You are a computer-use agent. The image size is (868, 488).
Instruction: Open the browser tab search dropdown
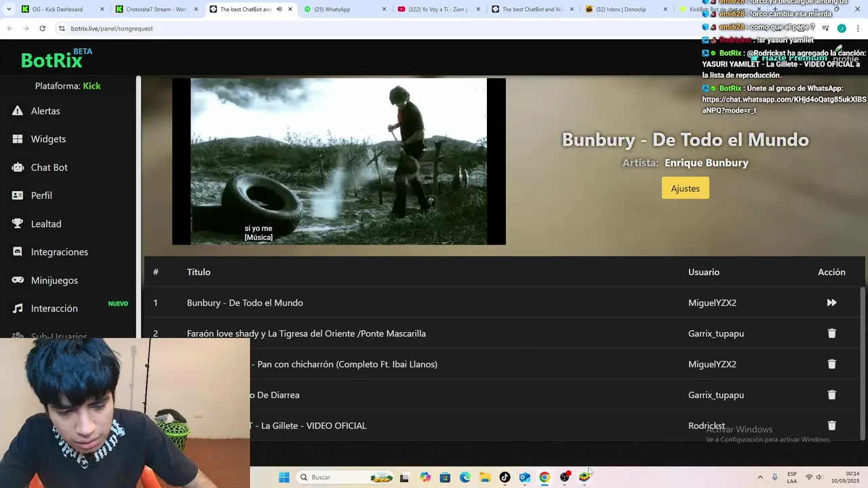pyautogui.click(x=8, y=9)
